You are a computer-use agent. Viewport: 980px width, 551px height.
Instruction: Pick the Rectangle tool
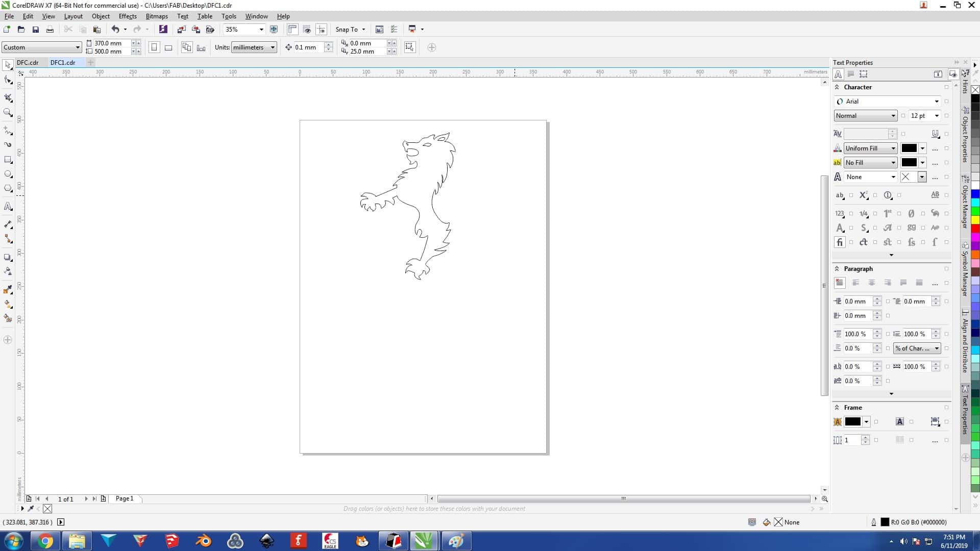[8, 160]
